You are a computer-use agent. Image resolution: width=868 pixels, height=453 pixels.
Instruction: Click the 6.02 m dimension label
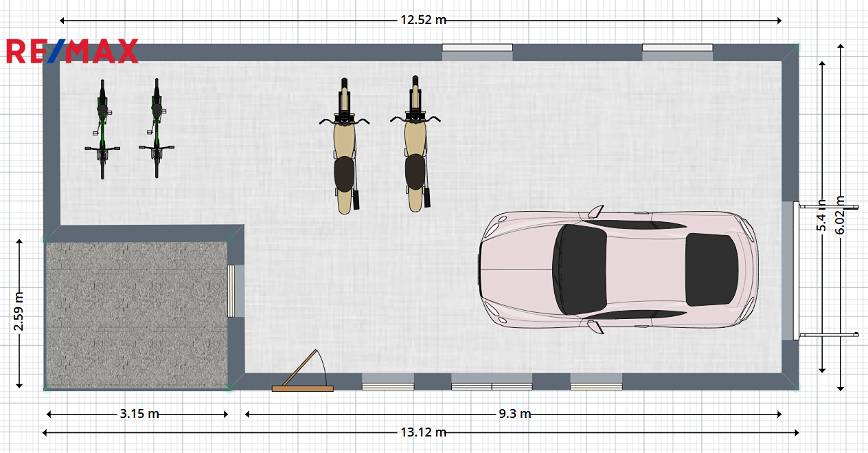coord(841,215)
